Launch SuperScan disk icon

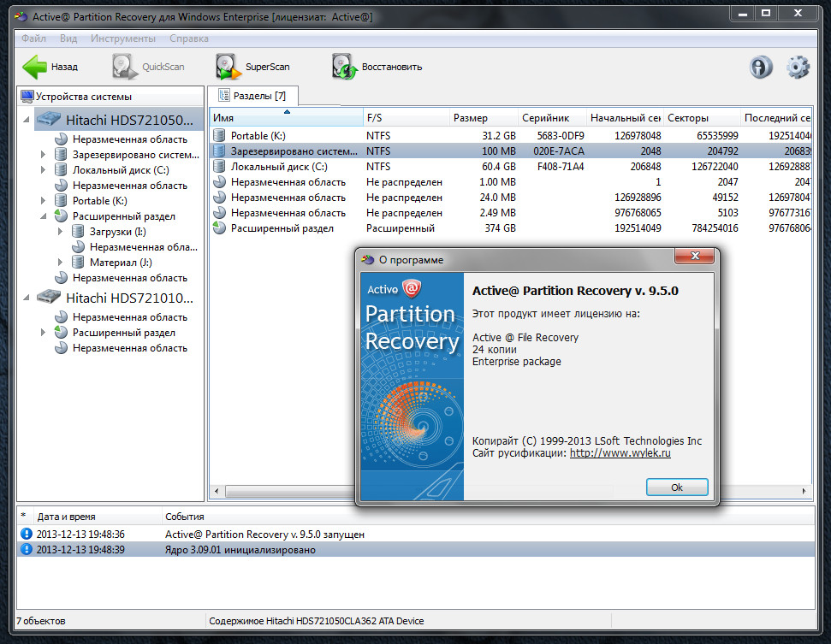[228, 67]
